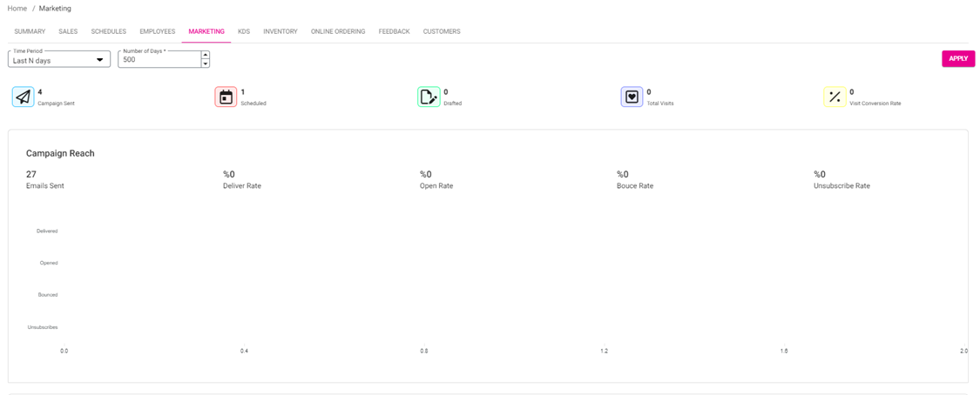Click the Campaign Sent paper plane icon
The width and height of the screenshot is (980, 395).
click(23, 97)
